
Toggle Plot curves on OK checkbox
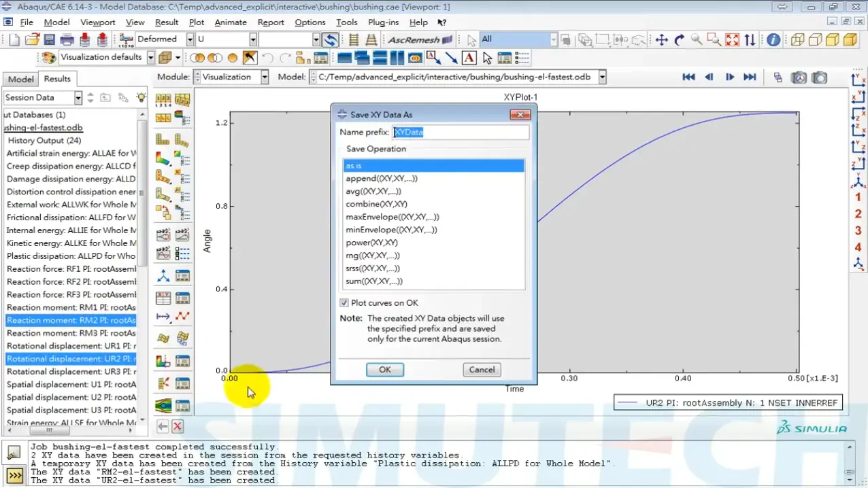click(344, 302)
